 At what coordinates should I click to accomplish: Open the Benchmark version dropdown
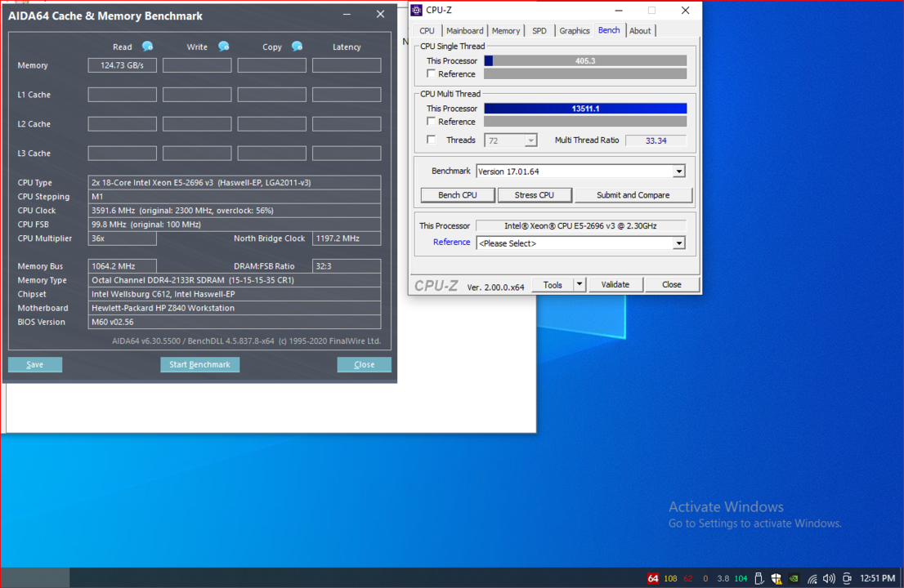(678, 171)
